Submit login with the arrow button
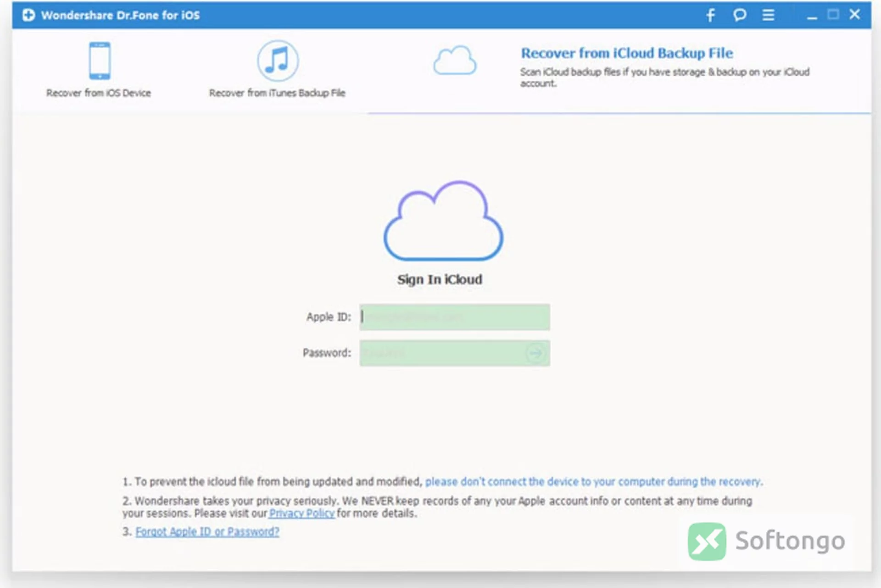Screen dimensions: 881x588 point(535,353)
